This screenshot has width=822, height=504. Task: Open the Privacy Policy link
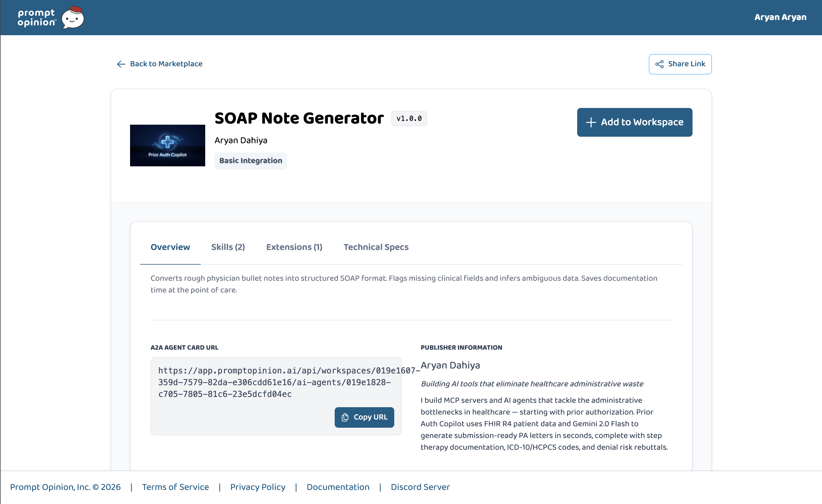point(257,487)
